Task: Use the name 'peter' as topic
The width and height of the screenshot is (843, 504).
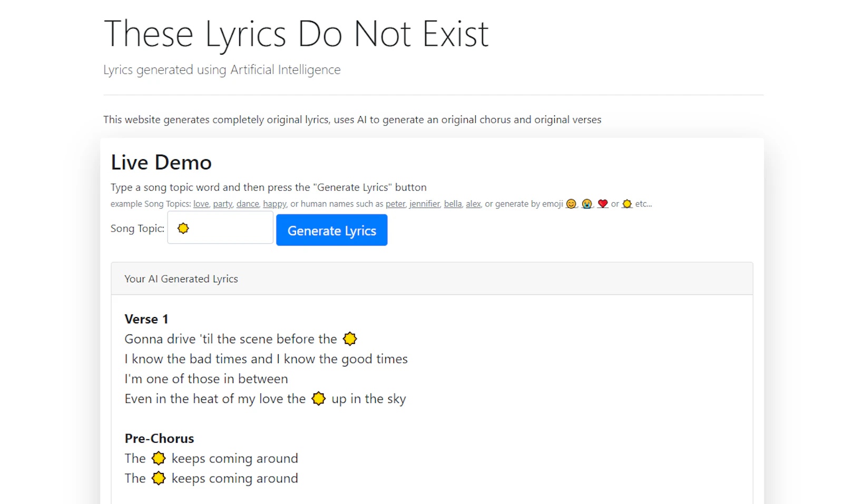Action: (x=395, y=204)
